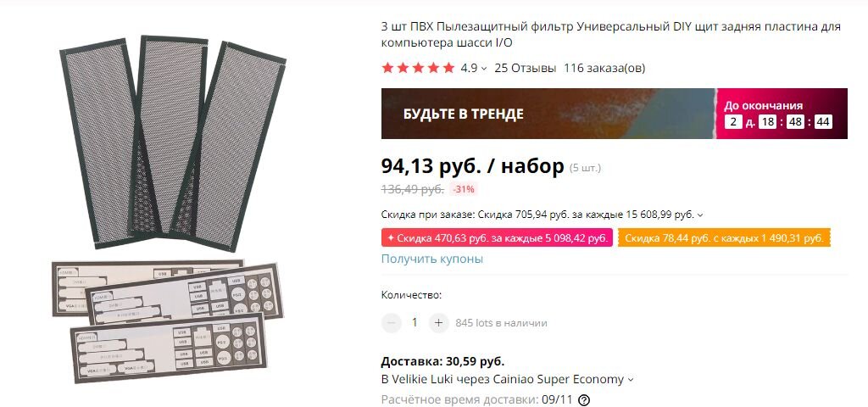Click the quantity input field showing 1

(415, 323)
